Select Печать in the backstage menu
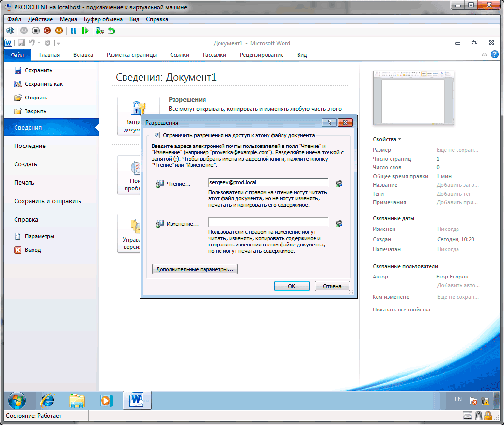 pyautogui.click(x=51, y=183)
